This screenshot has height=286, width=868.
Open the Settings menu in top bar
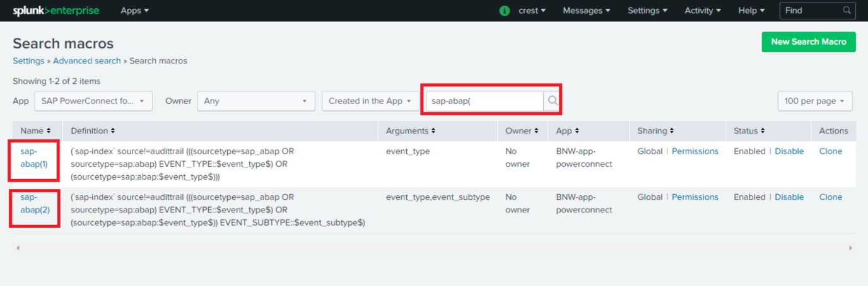point(647,11)
